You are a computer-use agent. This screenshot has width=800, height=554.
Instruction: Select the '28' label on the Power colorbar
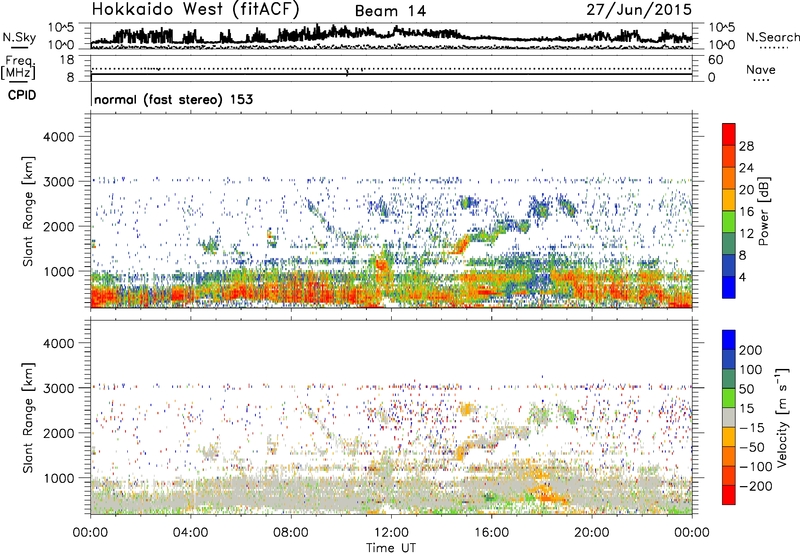(746, 146)
